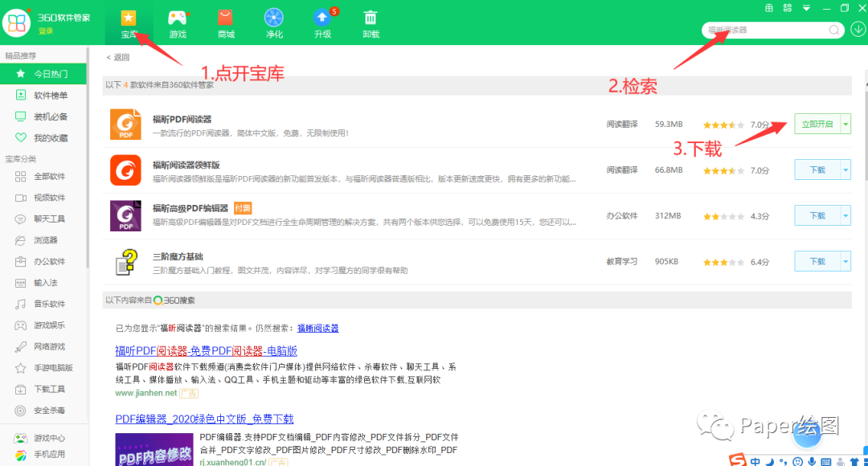Image resolution: width=868 pixels, height=466 pixels.
Task: Click the www.jianhen.net URL
Action: click(146, 393)
